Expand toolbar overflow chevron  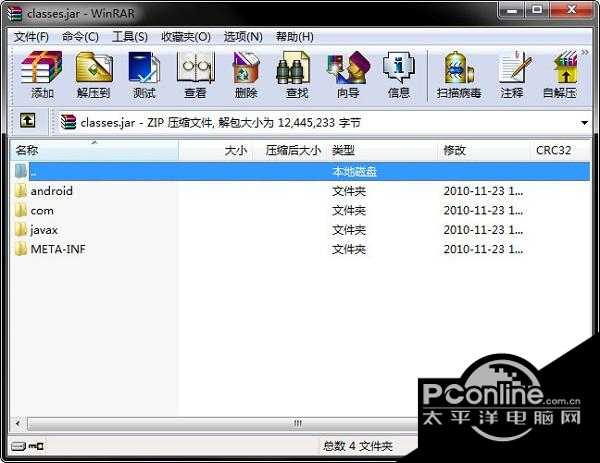(585, 52)
